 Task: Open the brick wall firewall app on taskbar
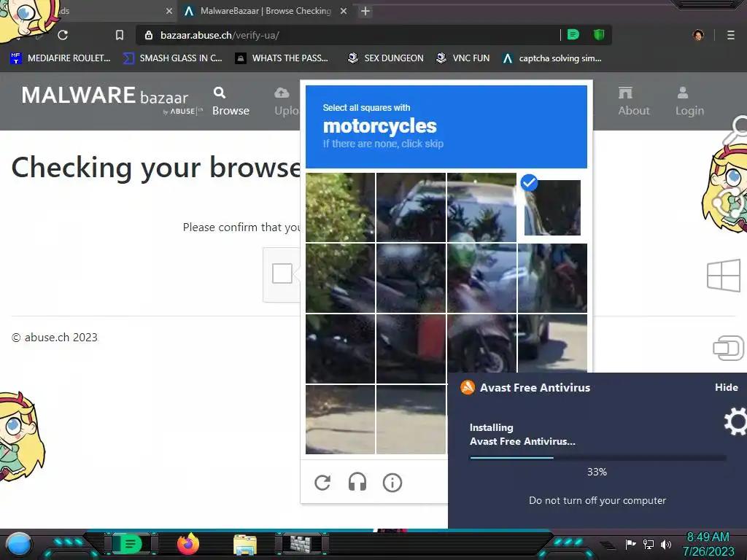tap(301, 544)
